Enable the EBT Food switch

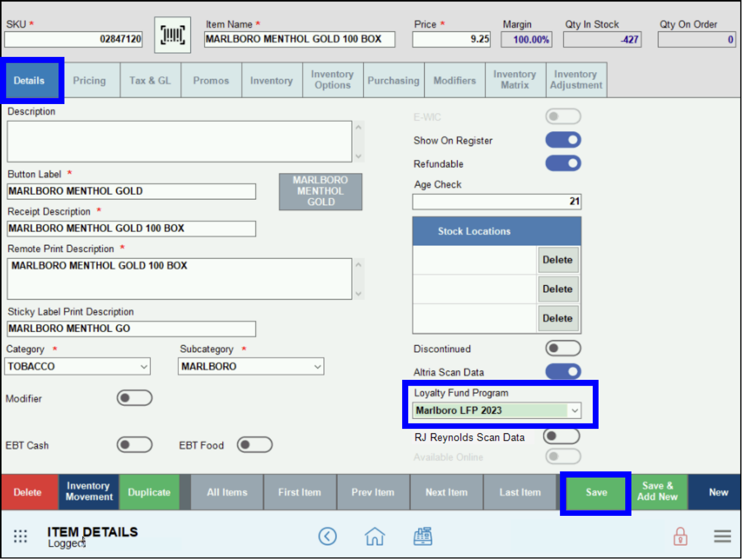254,445
